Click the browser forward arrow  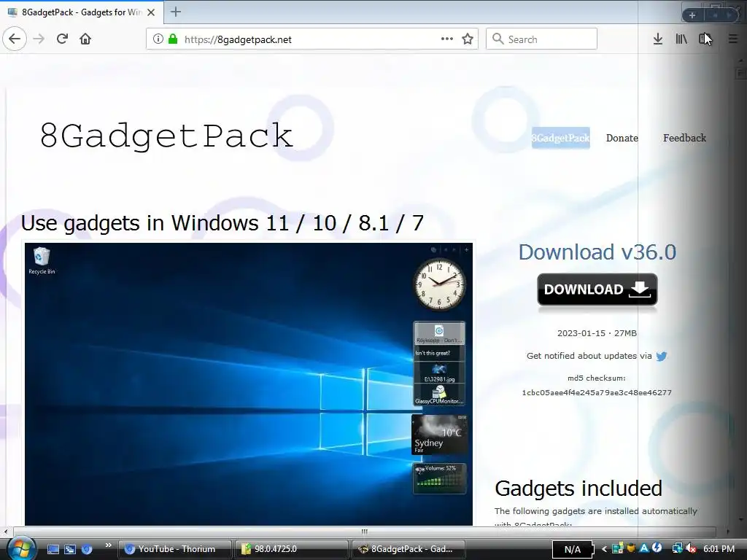tap(39, 39)
